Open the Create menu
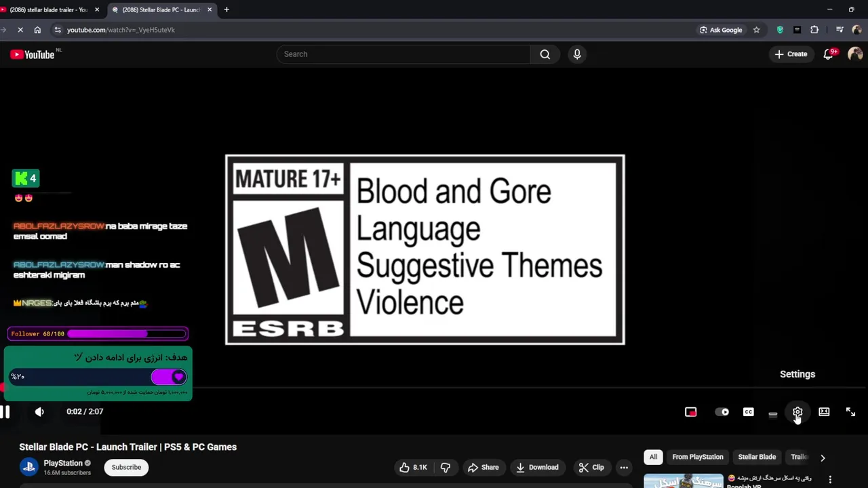The width and height of the screenshot is (868, 488). (x=791, y=54)
